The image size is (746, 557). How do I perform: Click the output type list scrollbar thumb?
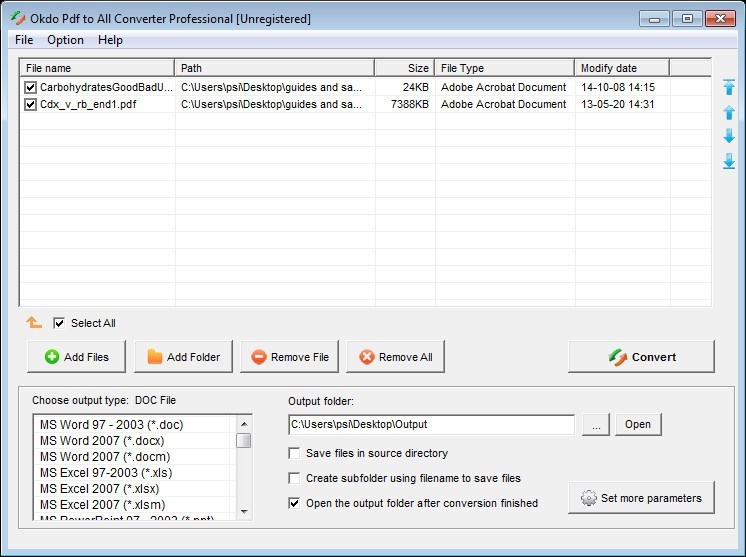(244, 440)
